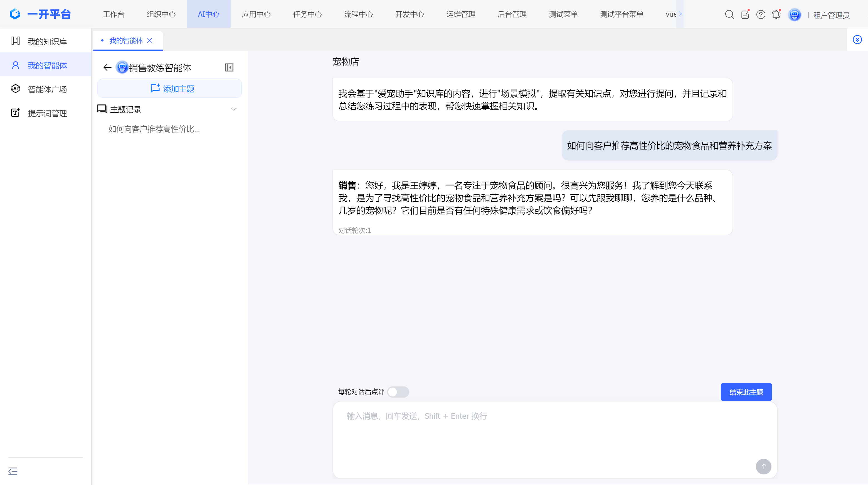Screen dimensions: 868x485
Task: Select topic record 如何向客户推荐高性价比...
Action: 154,129
